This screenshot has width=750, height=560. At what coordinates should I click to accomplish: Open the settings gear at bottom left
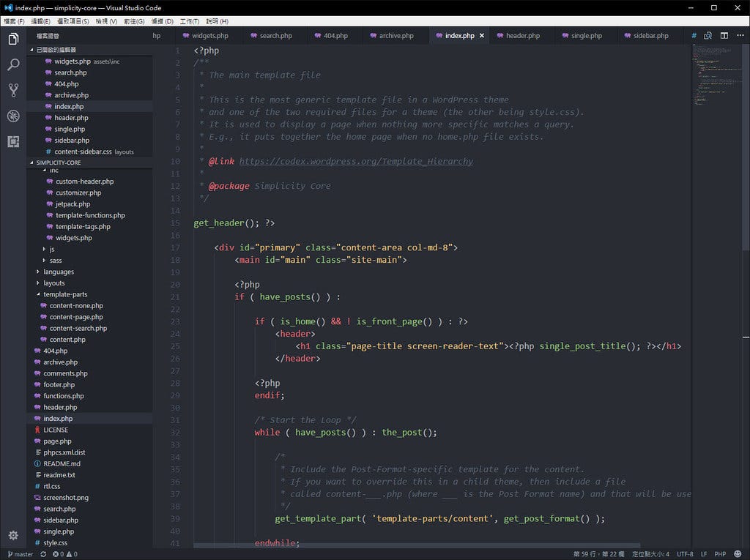[x=12, y=536]
